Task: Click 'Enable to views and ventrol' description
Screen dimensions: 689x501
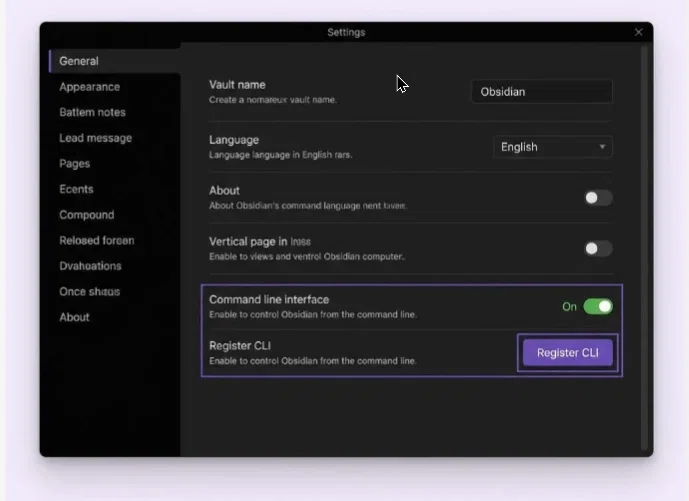Action: 307,256
